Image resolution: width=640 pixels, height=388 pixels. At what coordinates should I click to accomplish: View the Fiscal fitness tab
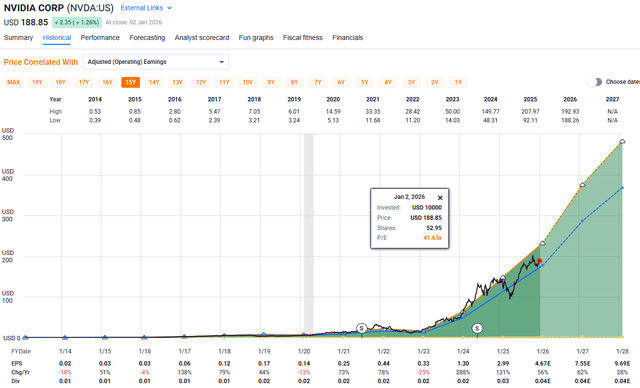coord(303,38)
